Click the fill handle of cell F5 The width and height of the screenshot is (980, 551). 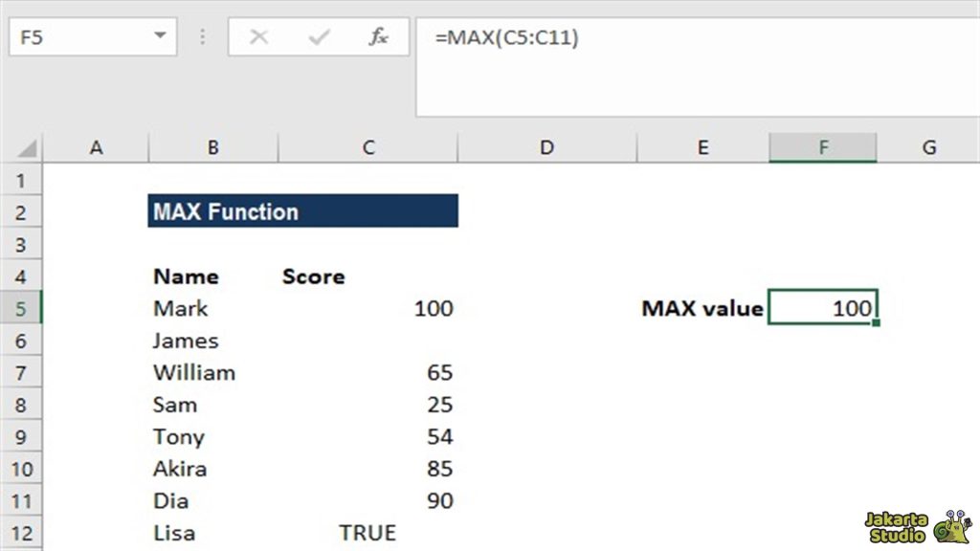click(x=877, y=322)
